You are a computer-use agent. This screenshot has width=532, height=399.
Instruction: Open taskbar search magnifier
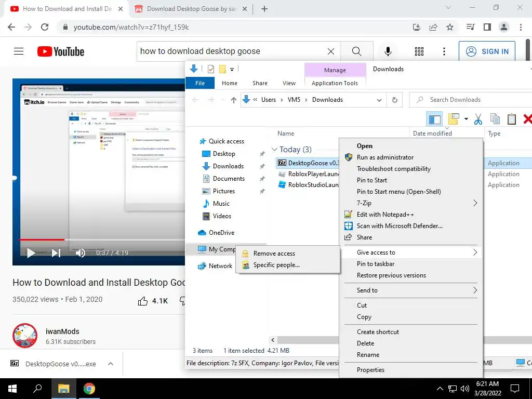tap(37, 389)
